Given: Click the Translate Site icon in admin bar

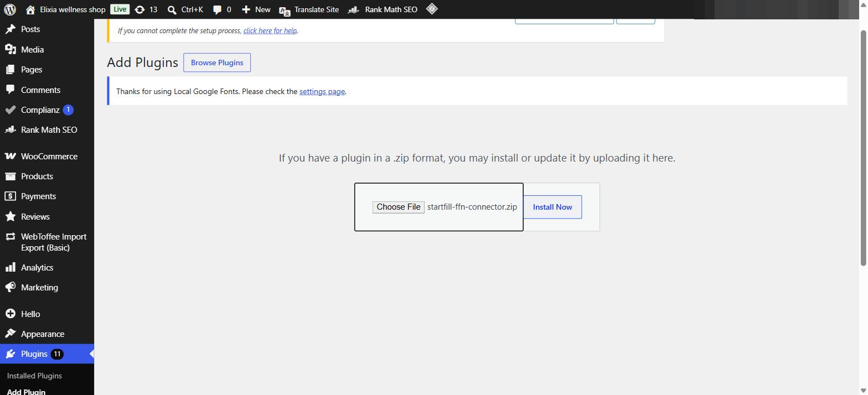Looking at the screenshot, I should (x=285, y=10).
